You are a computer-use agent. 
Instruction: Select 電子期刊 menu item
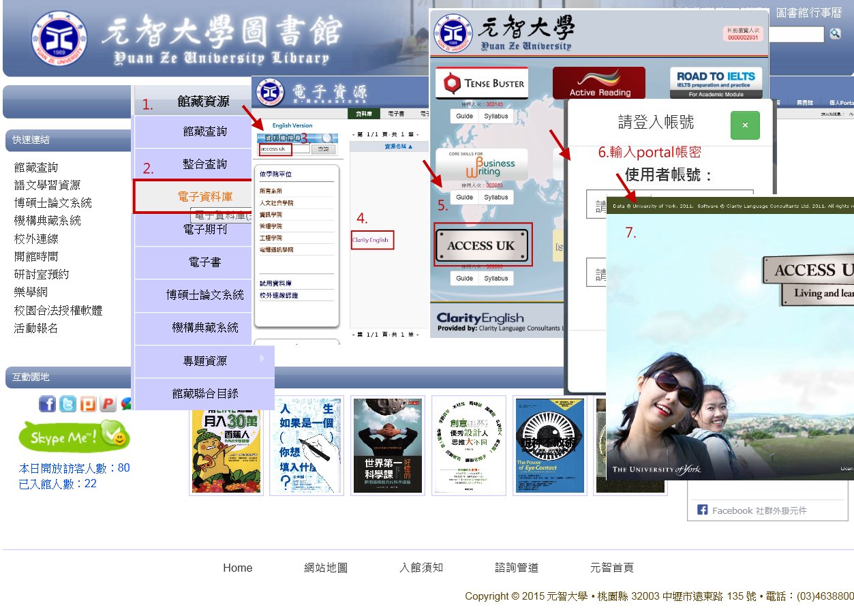pos(205,230)
